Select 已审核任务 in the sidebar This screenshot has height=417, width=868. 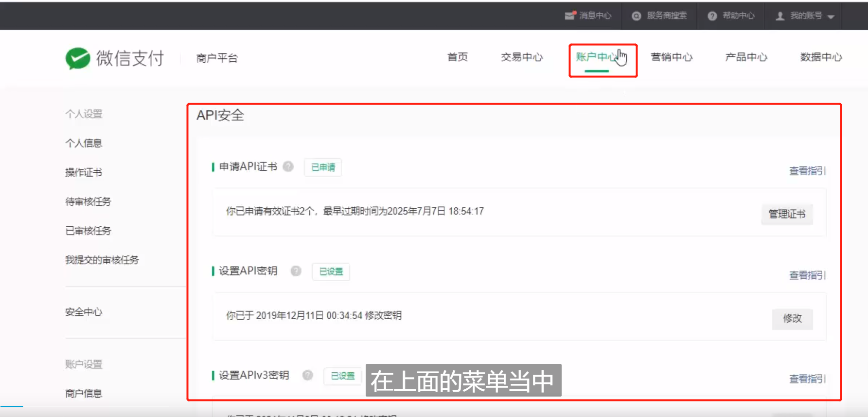coord(88,231)
